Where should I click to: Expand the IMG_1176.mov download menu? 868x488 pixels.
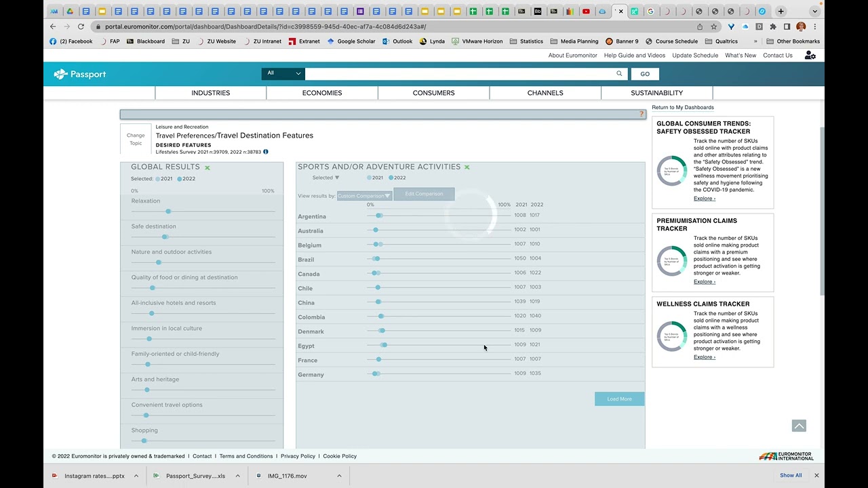[340, 476]
